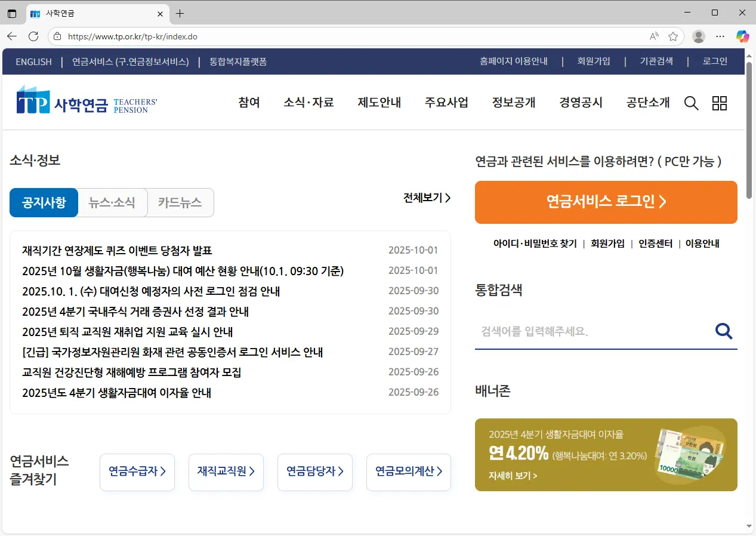Select the 카드뉴스 tab
The image size is (756, 536).
click(180, 203)
